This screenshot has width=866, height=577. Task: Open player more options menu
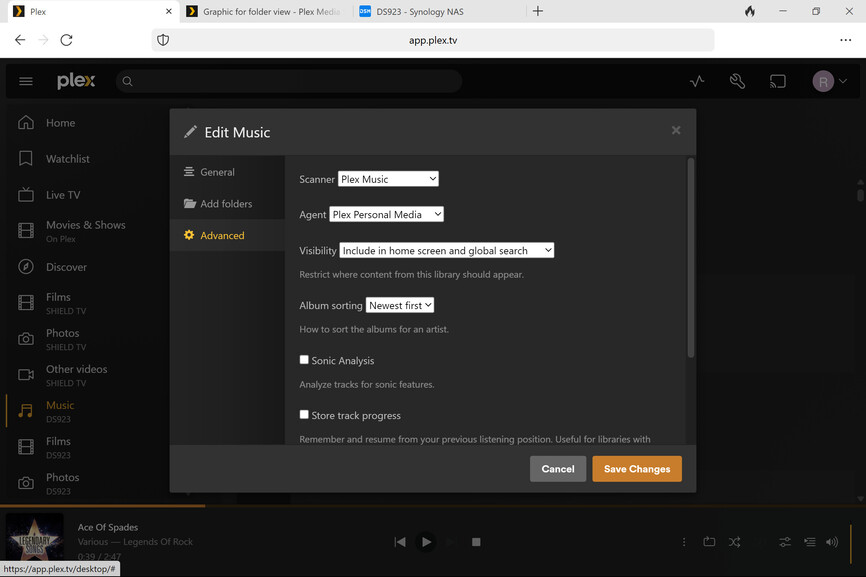(684, 542)
